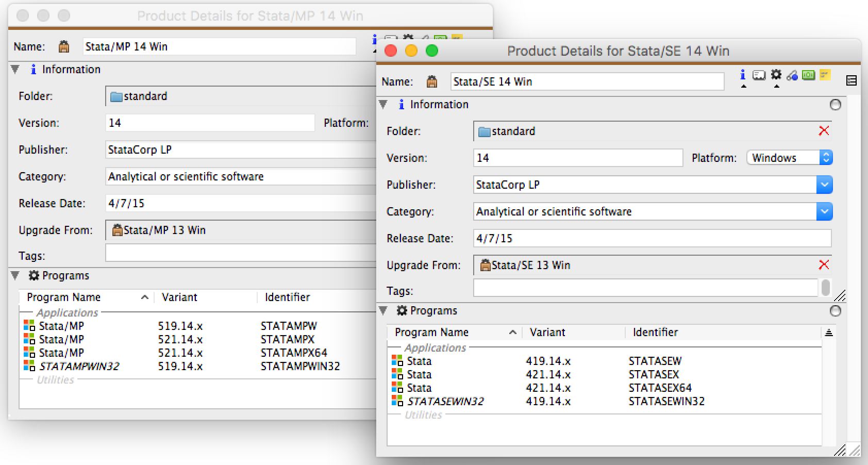Click the Version field in Stata/SE window
Screen dimensions: 868x465
pyautogui.click(x=578, y=158)
